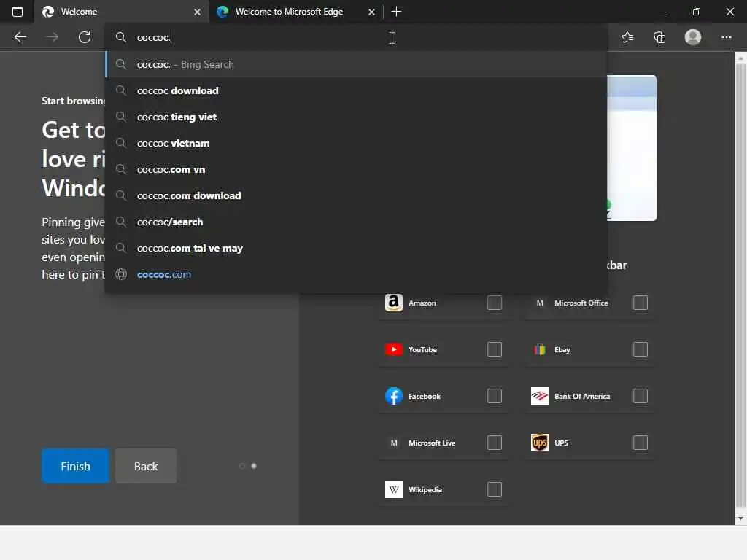Click the Ebay logo icon
Screen dimensions: 747x560
click(x=540, y=349)
